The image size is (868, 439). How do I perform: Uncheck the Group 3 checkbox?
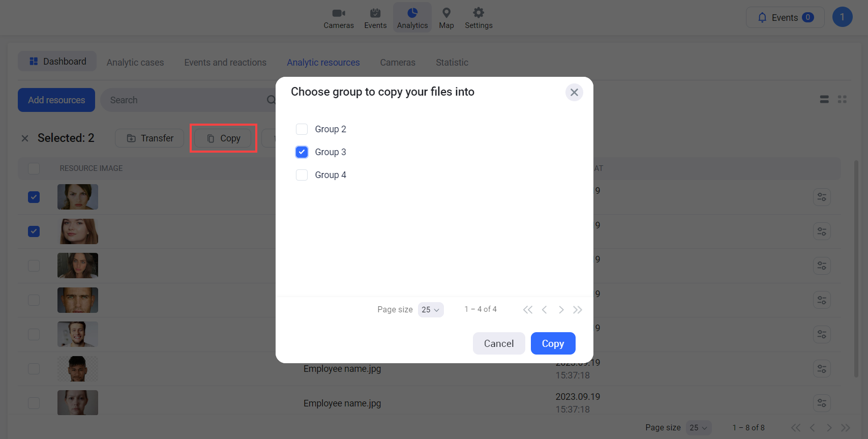tap(302, 152)
